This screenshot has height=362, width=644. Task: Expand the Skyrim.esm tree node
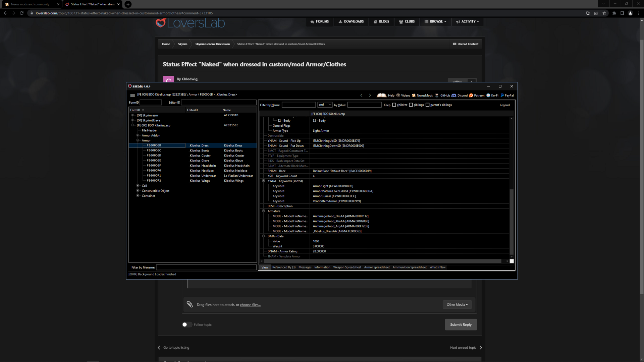coord(132,115)
